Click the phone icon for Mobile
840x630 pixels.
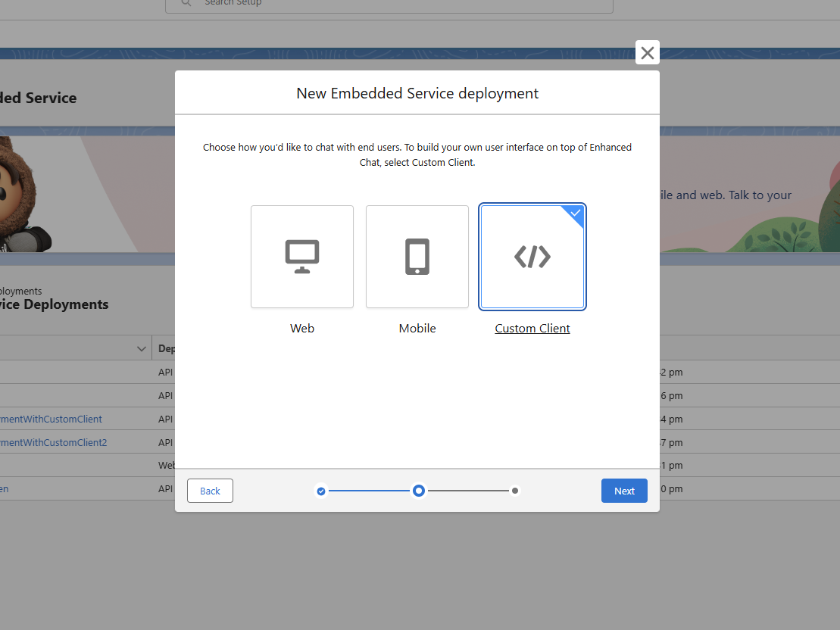pyautogui.click(x=417, y=257)
